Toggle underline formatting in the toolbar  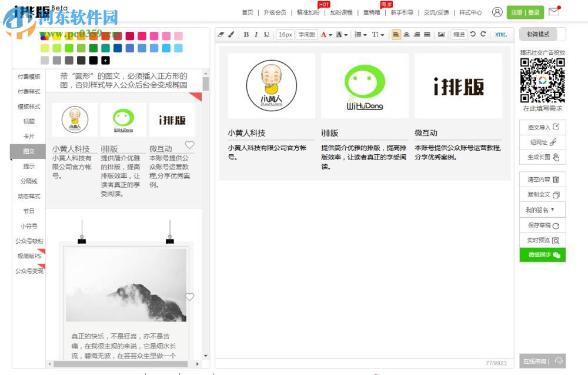click(266, 35)
